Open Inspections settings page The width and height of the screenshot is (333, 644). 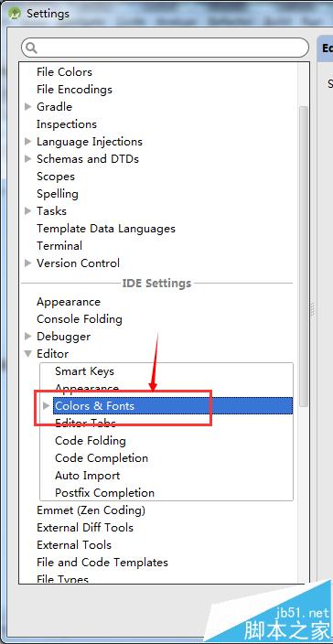[67, 124]
